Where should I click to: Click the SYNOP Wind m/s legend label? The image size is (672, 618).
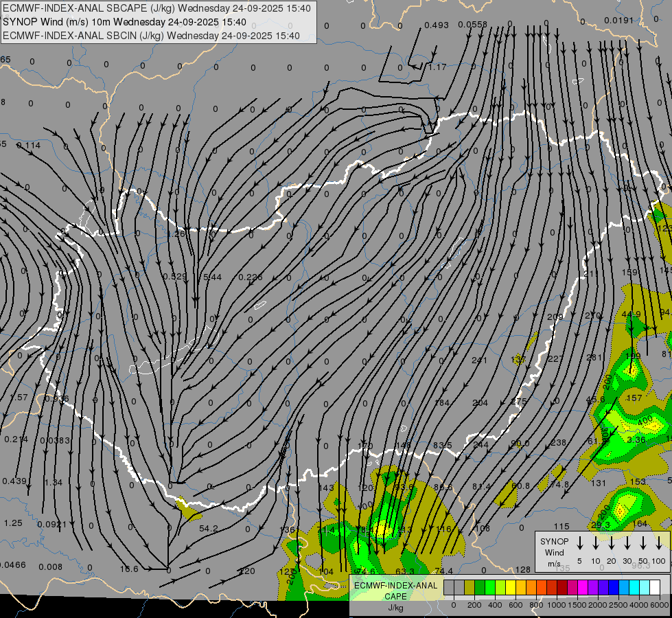(x=554, y=552)
